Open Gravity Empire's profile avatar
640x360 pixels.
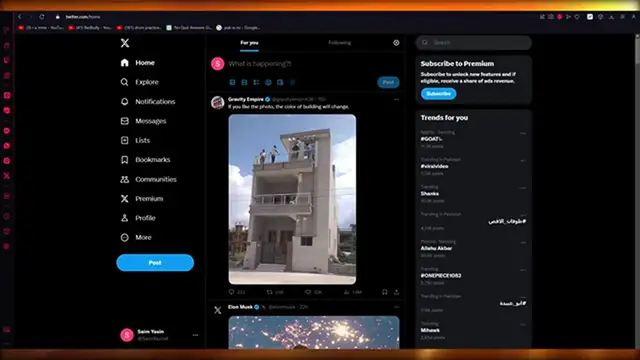coord(218,102)
